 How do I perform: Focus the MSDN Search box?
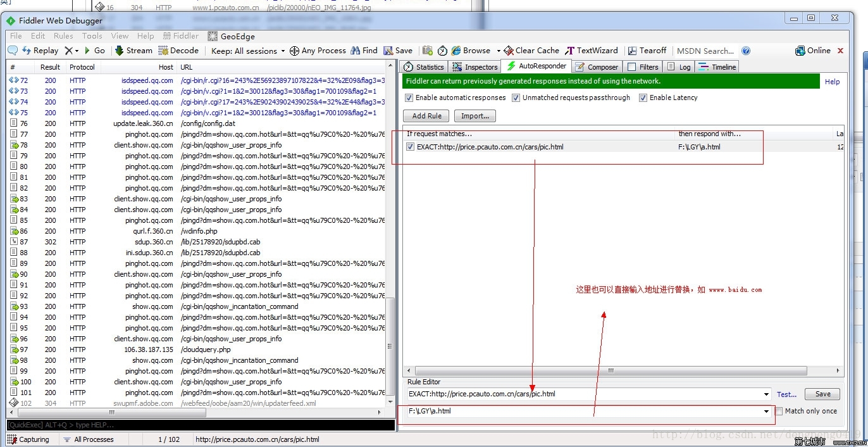click(705, 51)
